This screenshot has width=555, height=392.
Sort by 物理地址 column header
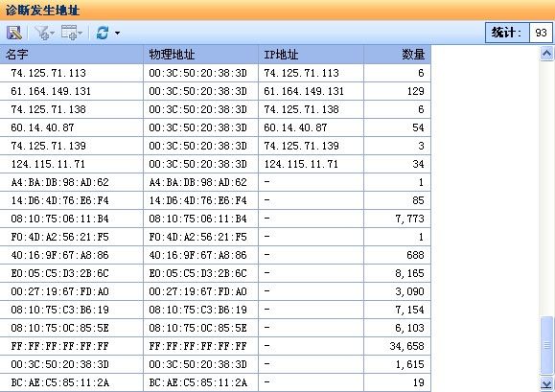point(200,55)
